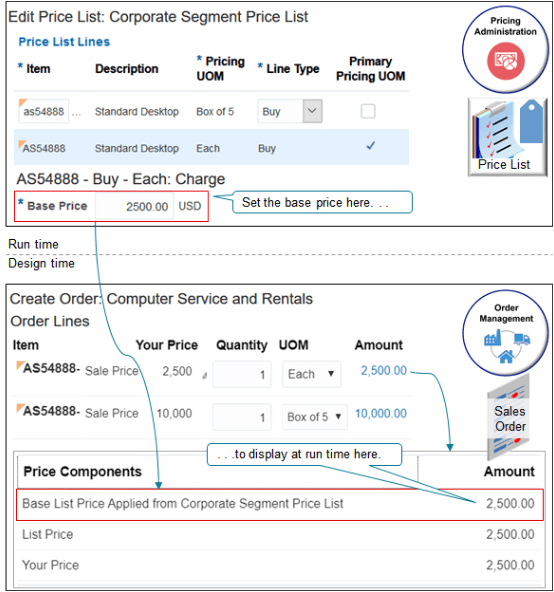Click the edit indicator beside Your Price 2,500
This screenshot has height=592, width=554.
click(205, 375)
